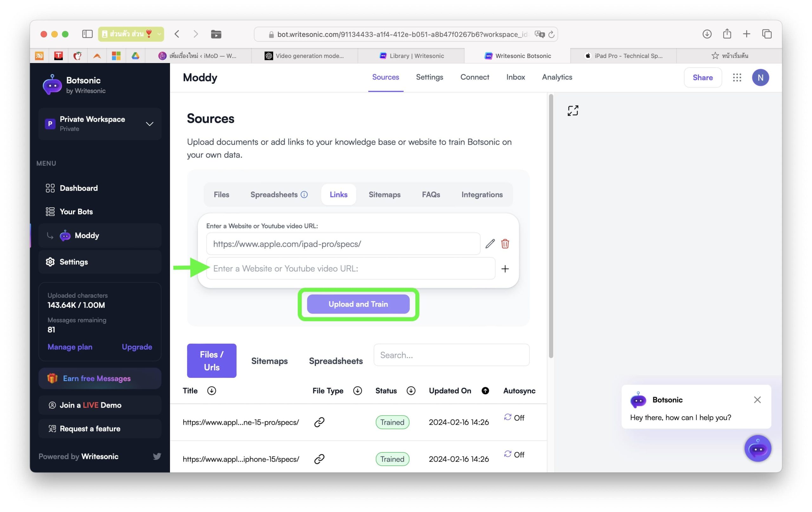The height and width of the screenshot is (512, 812).
Task: Click the Spreadsheets info icon
Action: pos(304,194)
